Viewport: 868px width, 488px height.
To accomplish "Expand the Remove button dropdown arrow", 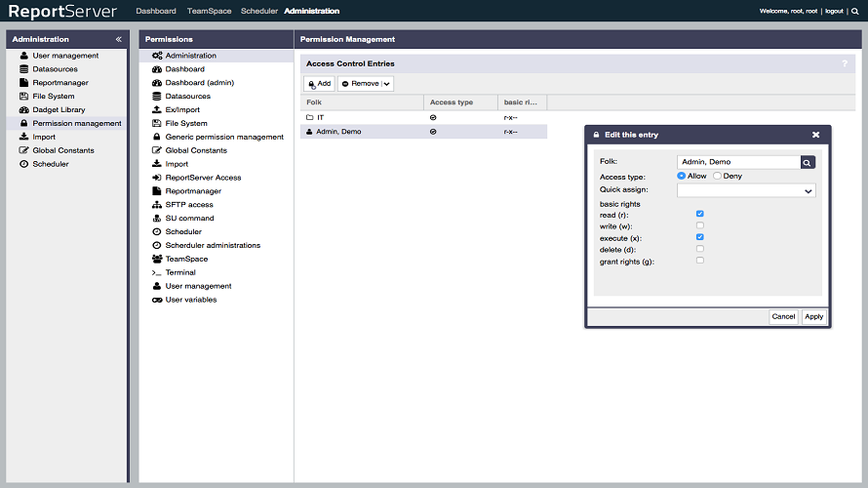I will 387,84.
